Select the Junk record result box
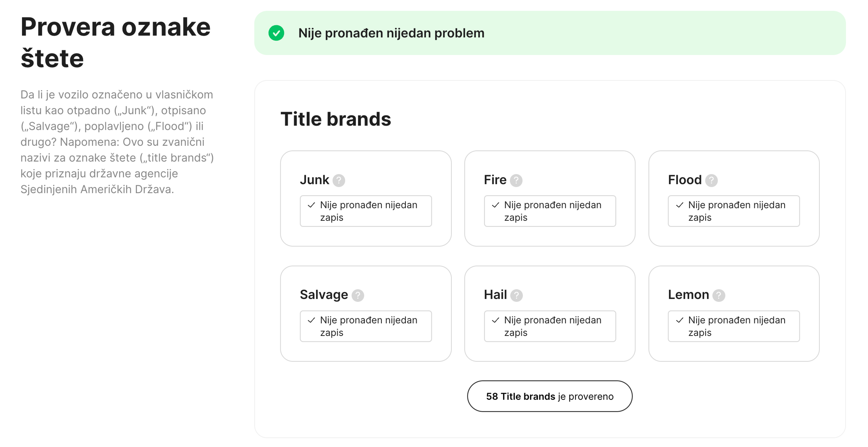This screenshot has height=447, width=868. pos(366,211)
